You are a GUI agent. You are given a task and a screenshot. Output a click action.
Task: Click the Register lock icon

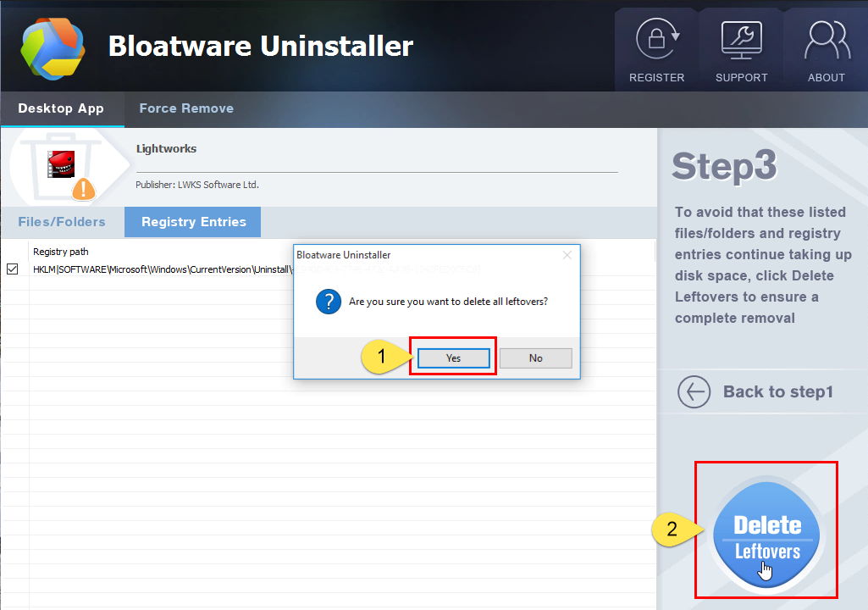tap(657, 39)
